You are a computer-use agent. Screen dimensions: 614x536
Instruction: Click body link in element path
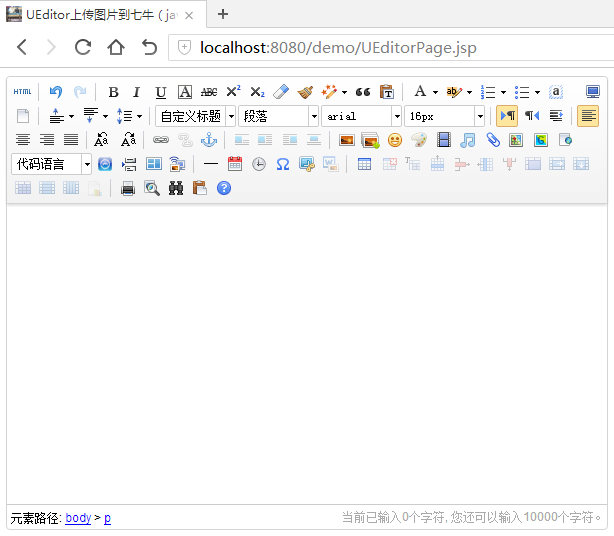coord(78,518)
